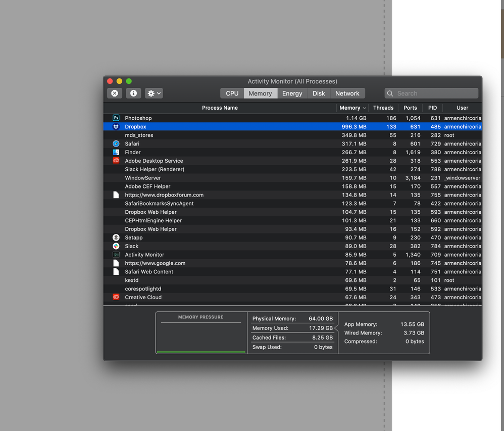Click the Activity Monitor row icon

[116, 254]
